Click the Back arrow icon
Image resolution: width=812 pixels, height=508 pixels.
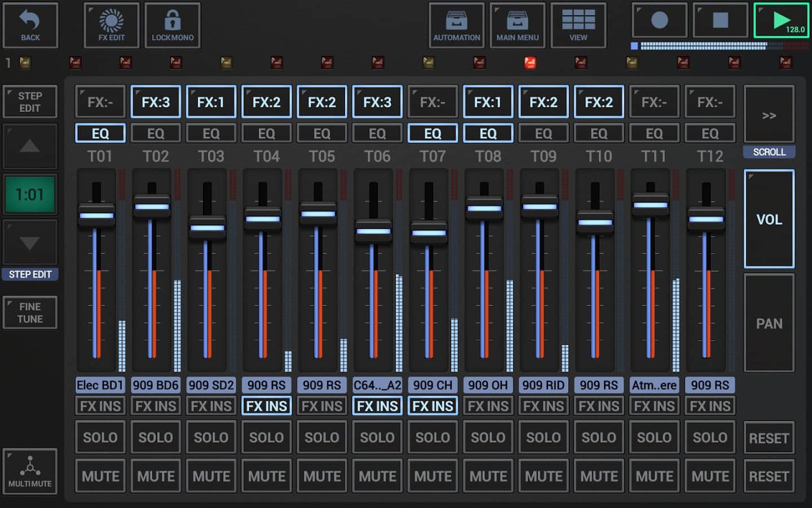(x=30, y=21)
